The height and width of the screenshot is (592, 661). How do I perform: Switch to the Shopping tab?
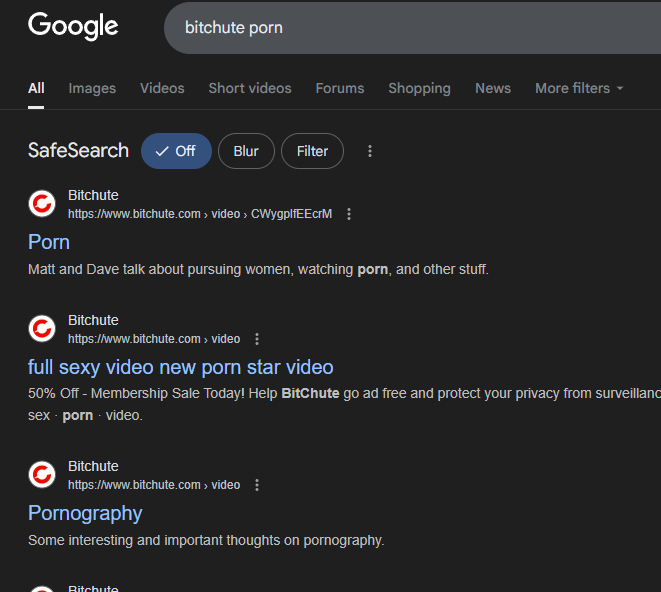[419, 88]
